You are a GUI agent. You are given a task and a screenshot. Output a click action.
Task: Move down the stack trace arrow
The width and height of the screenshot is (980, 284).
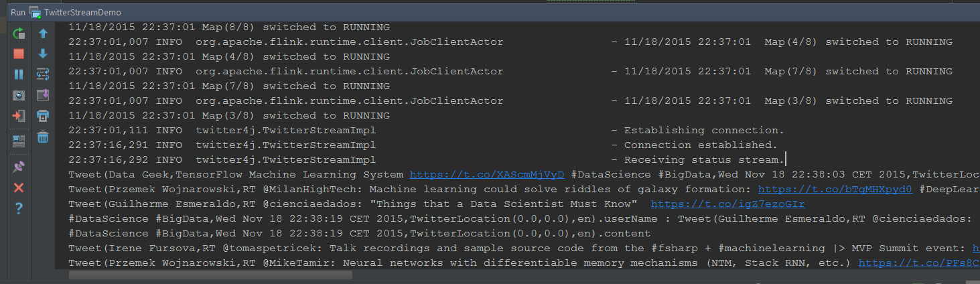coord(43,54)
